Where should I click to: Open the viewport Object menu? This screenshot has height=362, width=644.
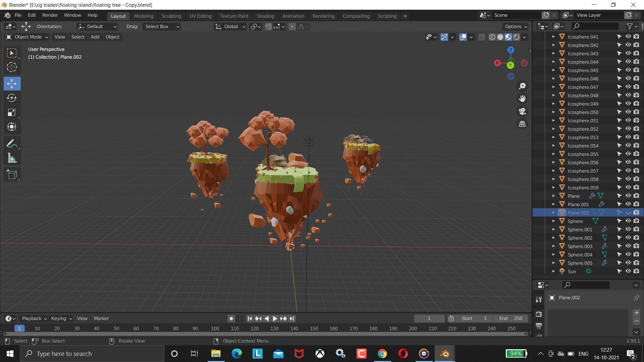(112, 37)
